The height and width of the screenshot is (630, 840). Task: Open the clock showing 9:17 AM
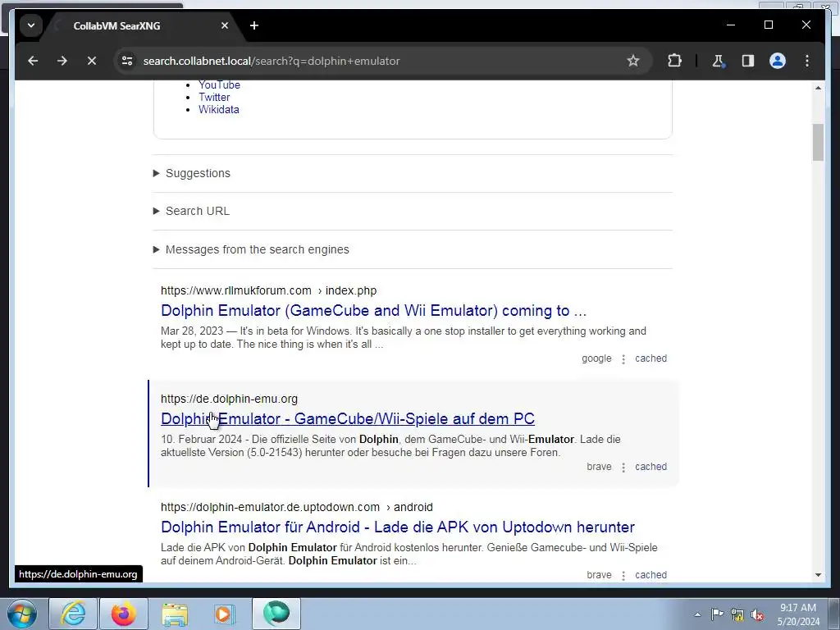[798, 614]
